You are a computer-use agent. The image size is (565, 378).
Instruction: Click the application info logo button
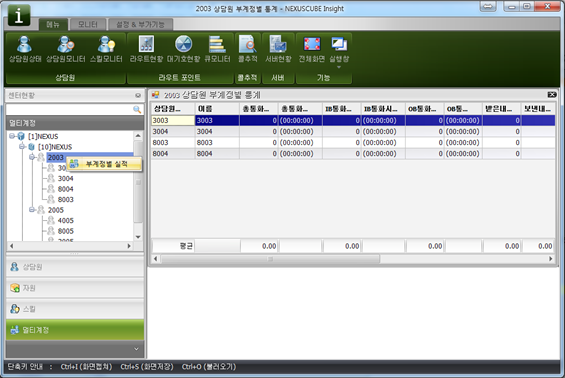coord(19,15)
